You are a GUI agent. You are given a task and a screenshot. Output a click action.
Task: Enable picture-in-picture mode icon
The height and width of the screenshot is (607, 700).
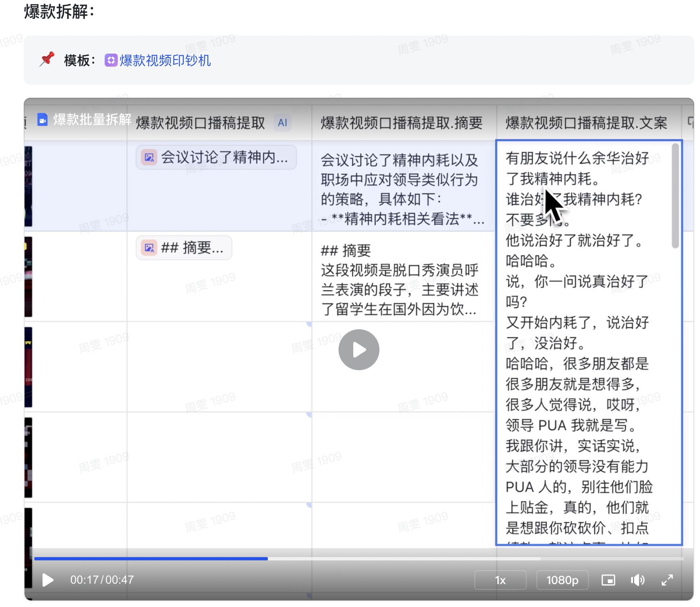pos(608,580)
